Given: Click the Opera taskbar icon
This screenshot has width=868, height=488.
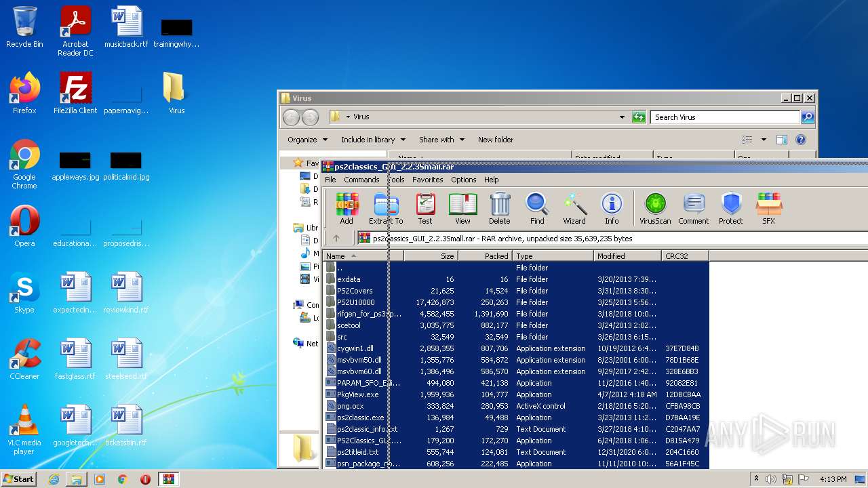Looking at the screenshot, I should click(x=145, y=479).
